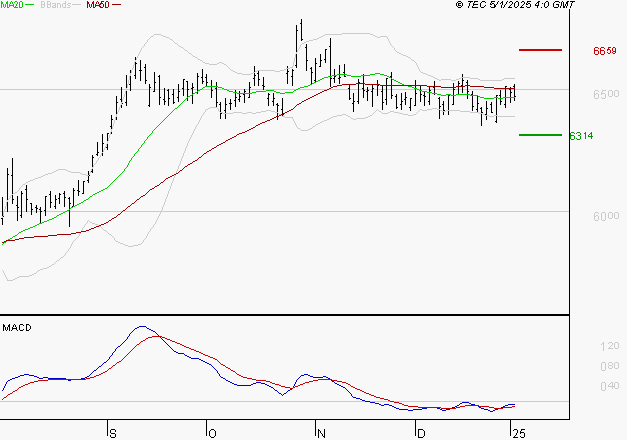The width and height of the screenshot is (627, 440).
Task: Click the 120 MACD axis value
Action: tap(610, 346)
